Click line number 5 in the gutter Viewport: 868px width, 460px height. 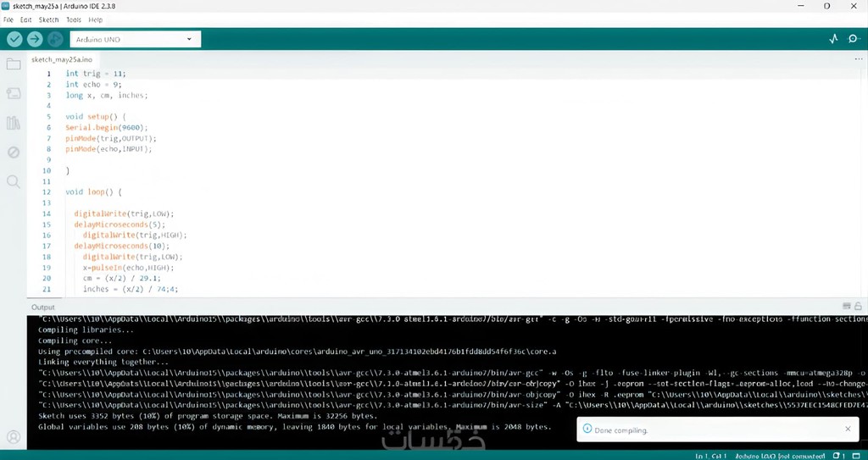coord(48,117)
